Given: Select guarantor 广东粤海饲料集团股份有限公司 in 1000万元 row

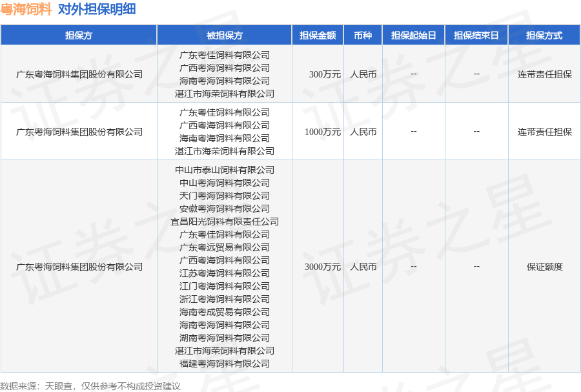Looking at the screenshot, I should coord(79,132).
